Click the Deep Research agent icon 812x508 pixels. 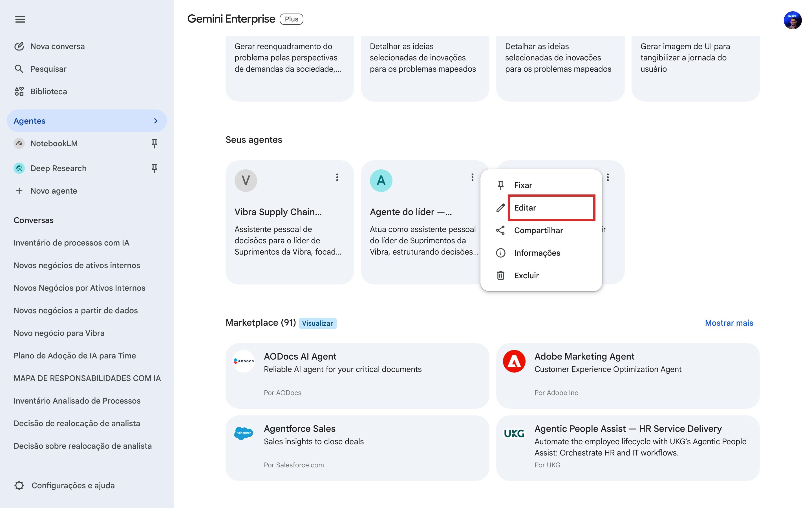[x=19, y=168]
